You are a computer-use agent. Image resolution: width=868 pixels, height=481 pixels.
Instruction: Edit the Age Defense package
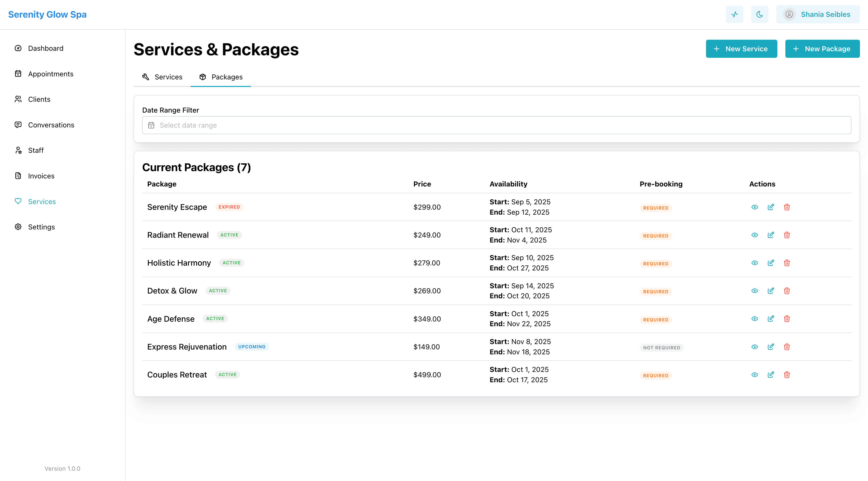pyautogui.click(x=771, y=319)
